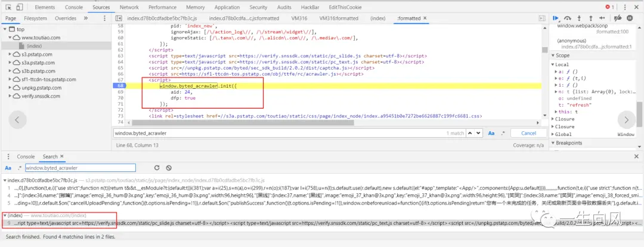Jump to next find match arrow
644x247 pixels.
pos(478,133)
